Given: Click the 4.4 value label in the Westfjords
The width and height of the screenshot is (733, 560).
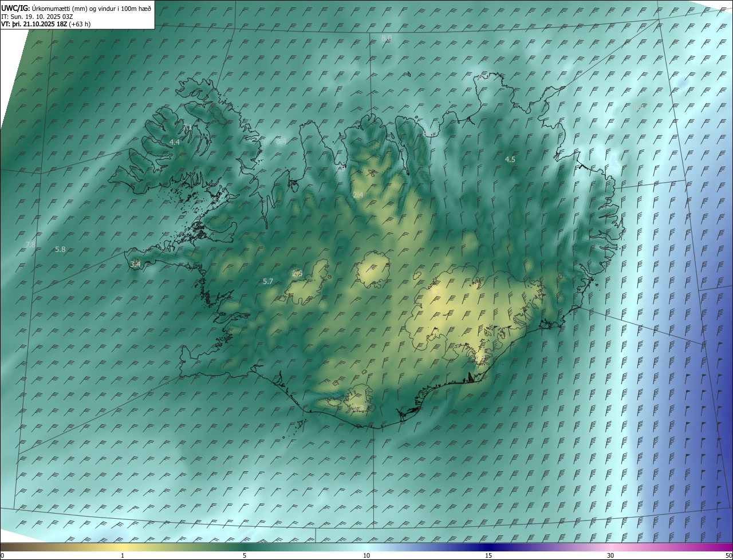Looking at the screenshot, I should [175, 141].
